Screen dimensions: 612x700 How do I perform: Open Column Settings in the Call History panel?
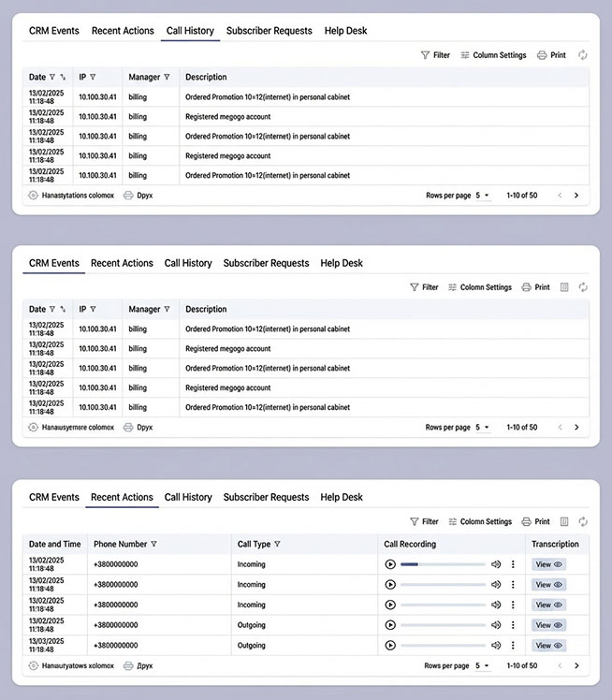492,55
